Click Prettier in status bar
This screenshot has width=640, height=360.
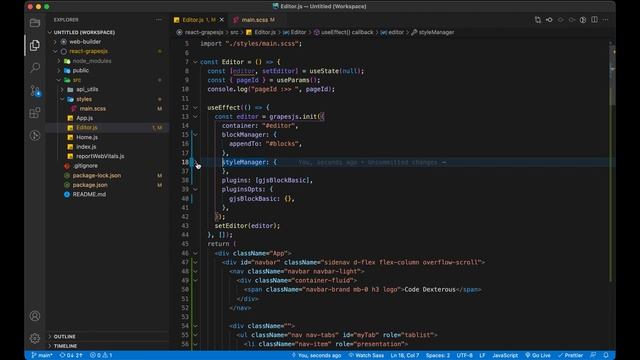pyautogui.click(x=571, y=355)
